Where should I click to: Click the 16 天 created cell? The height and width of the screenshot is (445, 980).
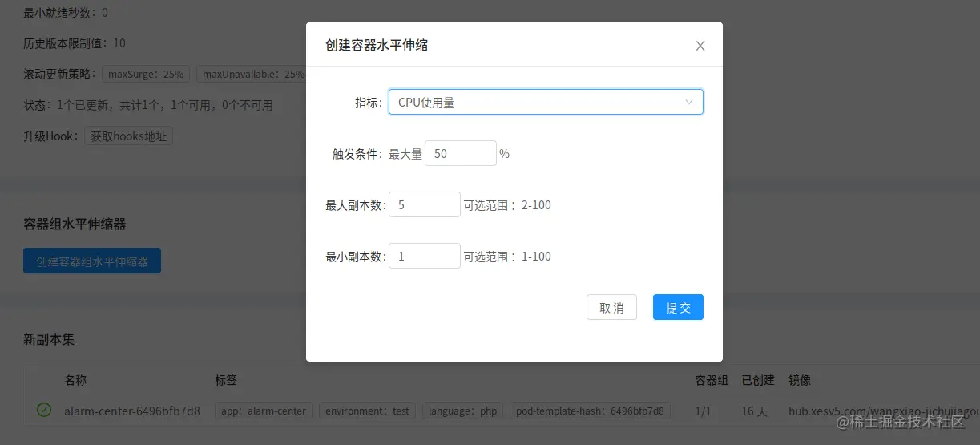point(754,411)
